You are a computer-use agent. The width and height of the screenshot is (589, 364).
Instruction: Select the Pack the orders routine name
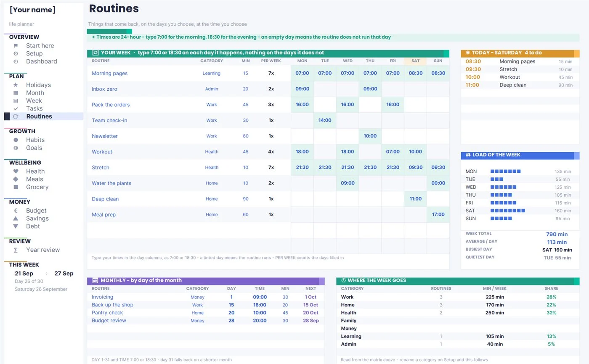[111, 105]
